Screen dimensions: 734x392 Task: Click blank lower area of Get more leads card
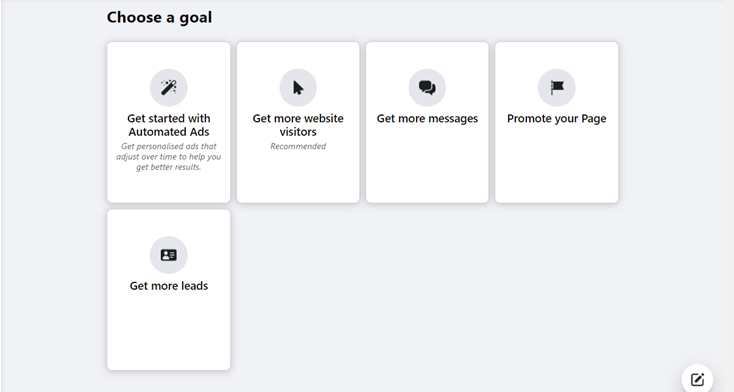click(169, 333)
